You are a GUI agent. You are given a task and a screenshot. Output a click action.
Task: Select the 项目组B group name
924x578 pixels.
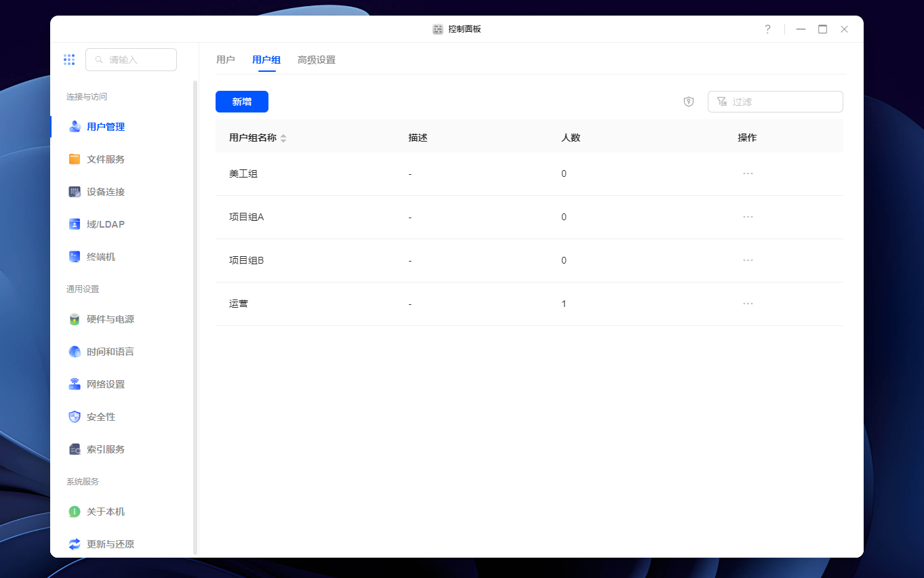pos(247,260)
